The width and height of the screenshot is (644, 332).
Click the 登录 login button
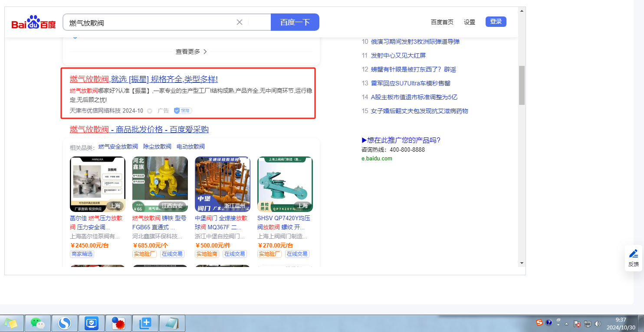coord(496,22)
